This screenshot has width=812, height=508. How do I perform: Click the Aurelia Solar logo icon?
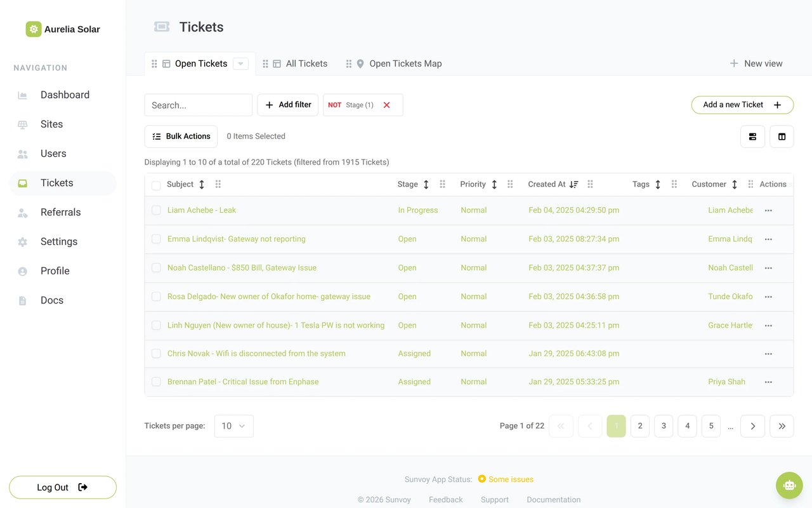34,29
